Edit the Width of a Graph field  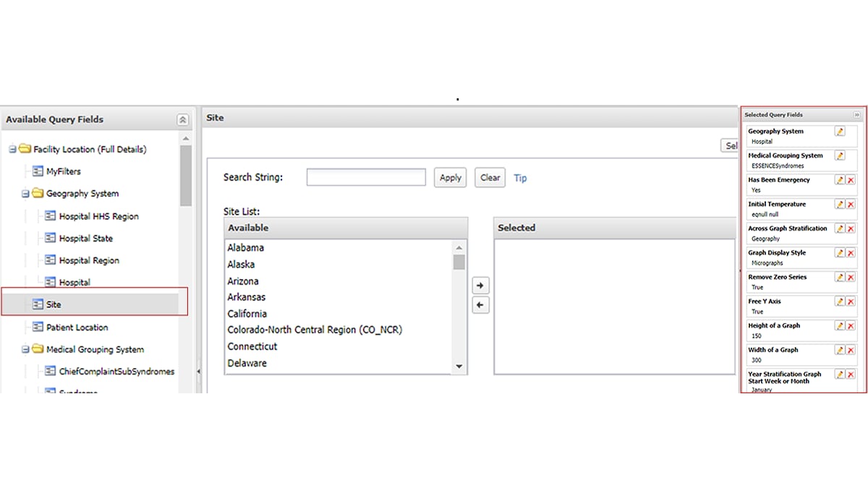pos(840,350)
